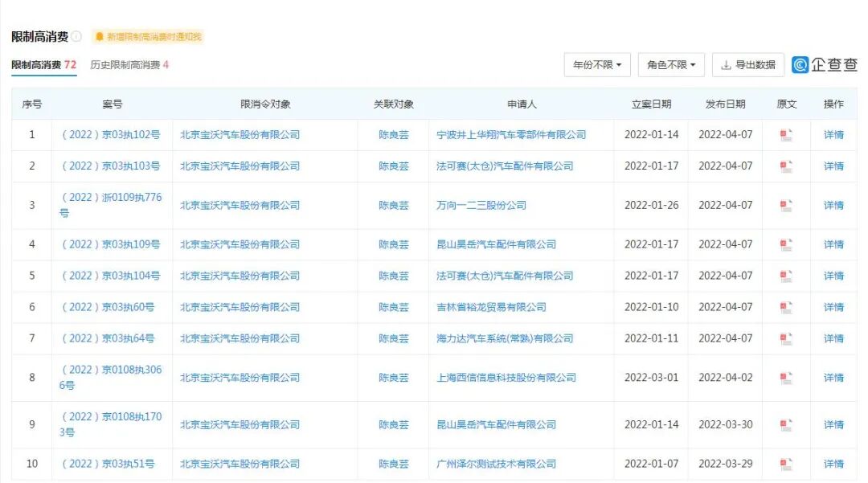Open 北京宝沃汽车股份有限公司 in row 6

tap(240, 307)
